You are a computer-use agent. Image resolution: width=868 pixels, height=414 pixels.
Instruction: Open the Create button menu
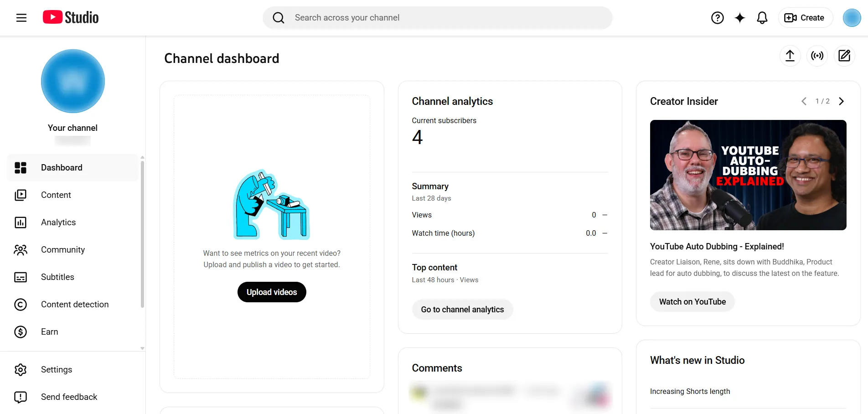tap(805, 18)
